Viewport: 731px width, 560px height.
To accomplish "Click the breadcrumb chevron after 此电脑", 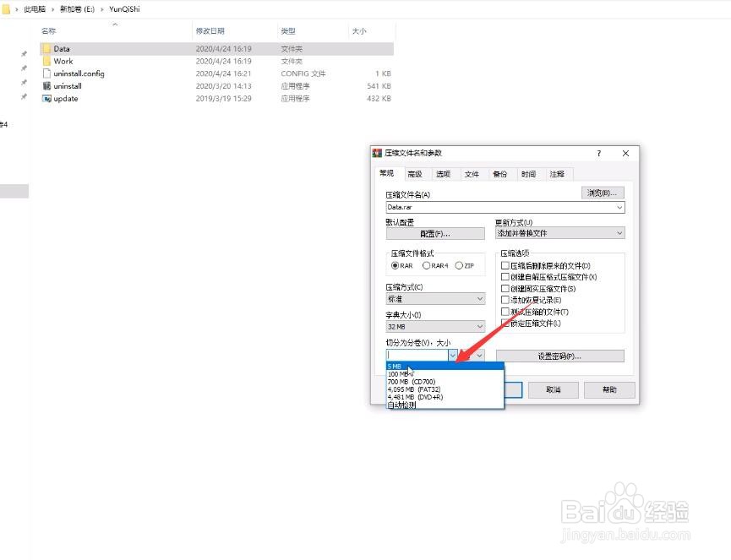I will 52,9.
